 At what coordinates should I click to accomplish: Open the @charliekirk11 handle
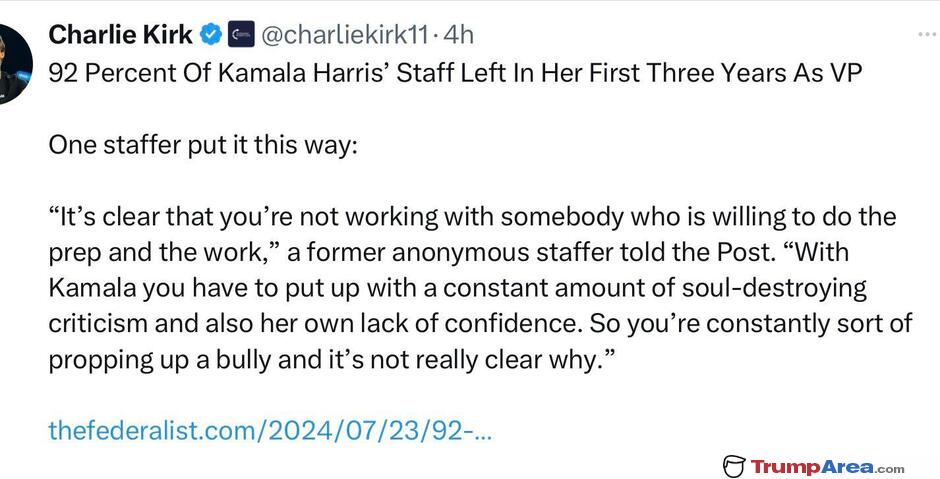(344, 35)
